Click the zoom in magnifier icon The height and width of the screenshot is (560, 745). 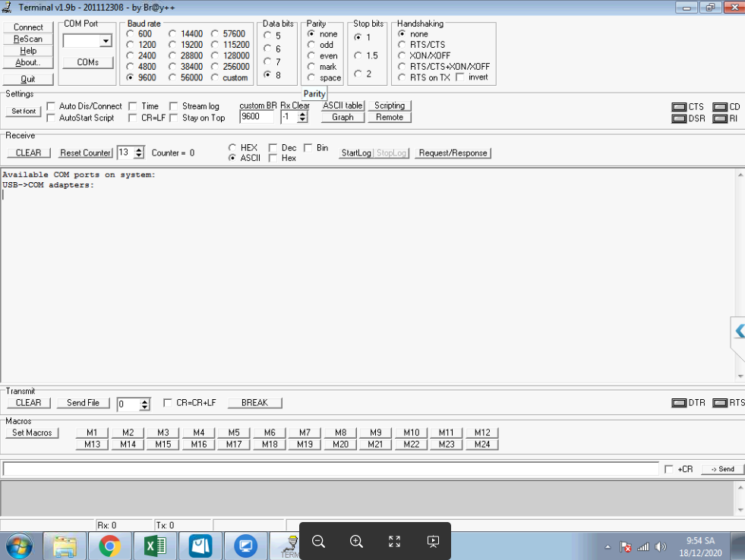pos(356,541)
